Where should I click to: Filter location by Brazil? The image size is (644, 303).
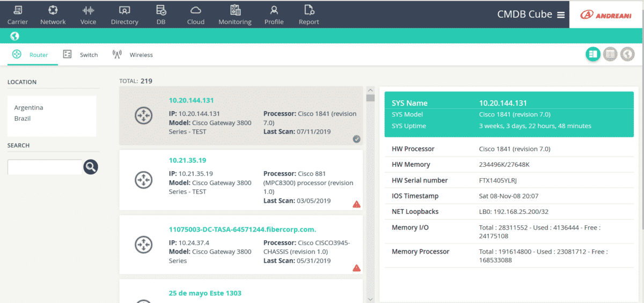(23, 119)
